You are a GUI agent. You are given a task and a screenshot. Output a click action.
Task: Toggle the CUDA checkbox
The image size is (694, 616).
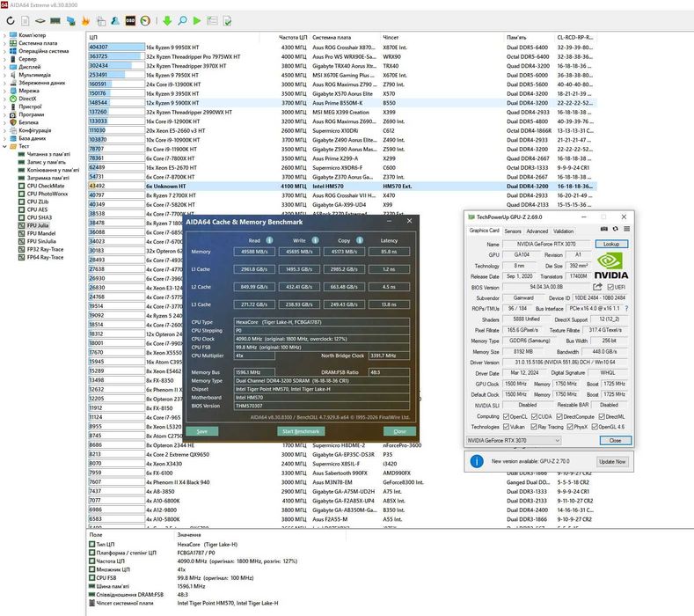pyautogui.click(x=534, y=416)
